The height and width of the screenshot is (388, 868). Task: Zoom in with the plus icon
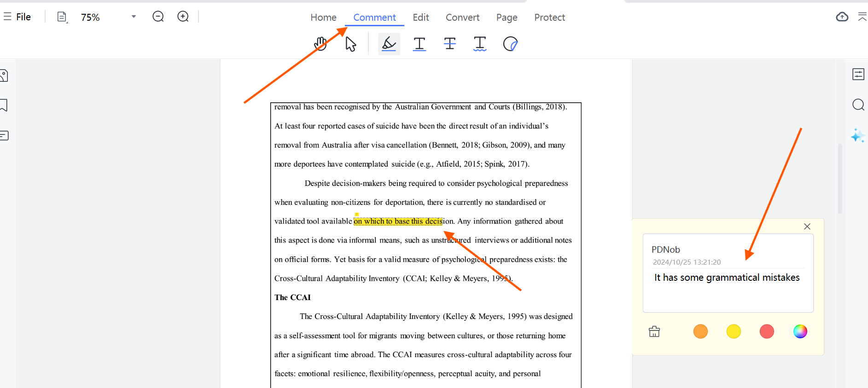coord(183,17)
